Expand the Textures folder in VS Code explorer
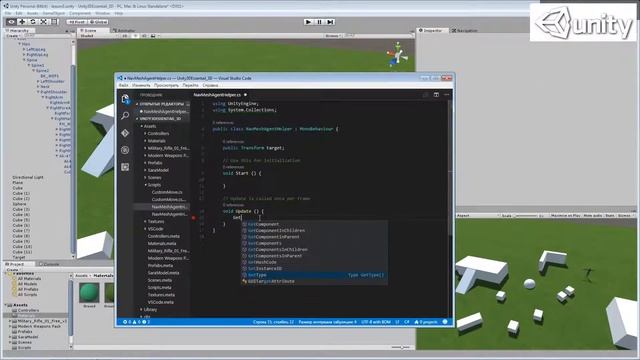 pos(155,222)
